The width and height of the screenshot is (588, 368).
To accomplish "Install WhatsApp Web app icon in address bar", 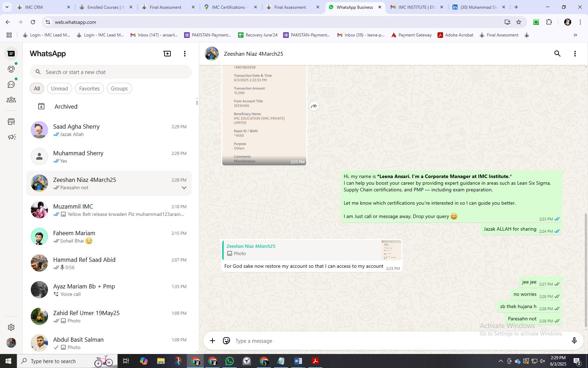I will [x=507, y=22].
